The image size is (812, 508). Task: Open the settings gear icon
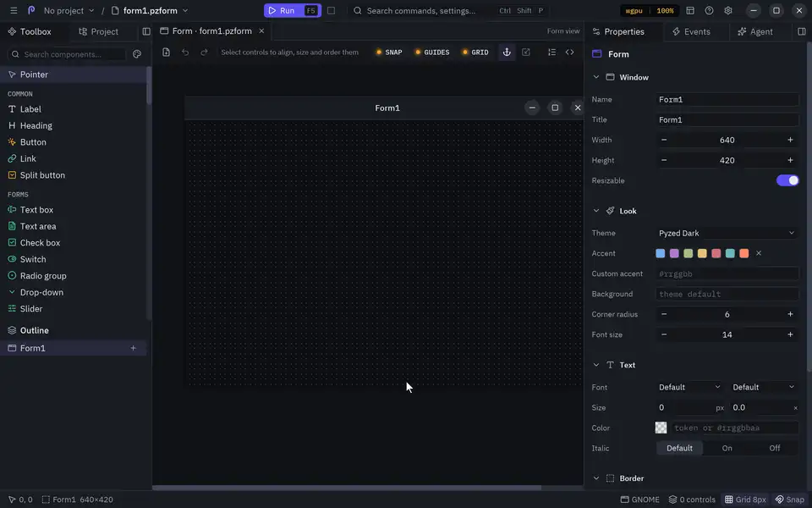(728, 10)
